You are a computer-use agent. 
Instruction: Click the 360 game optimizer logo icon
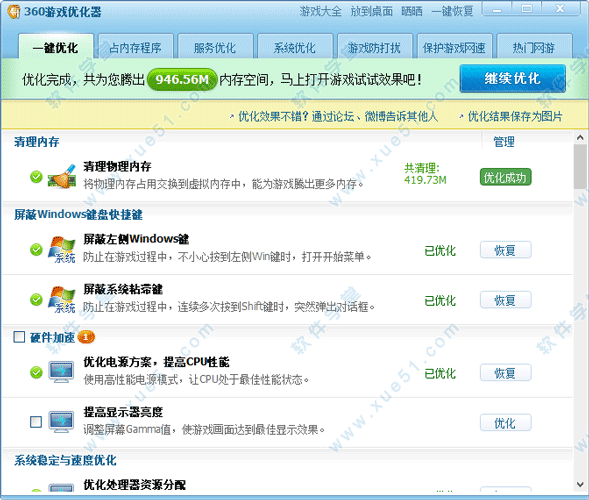tap(14, 11)
